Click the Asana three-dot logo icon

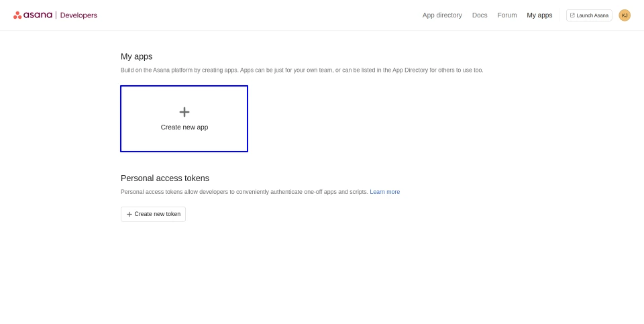17,15
